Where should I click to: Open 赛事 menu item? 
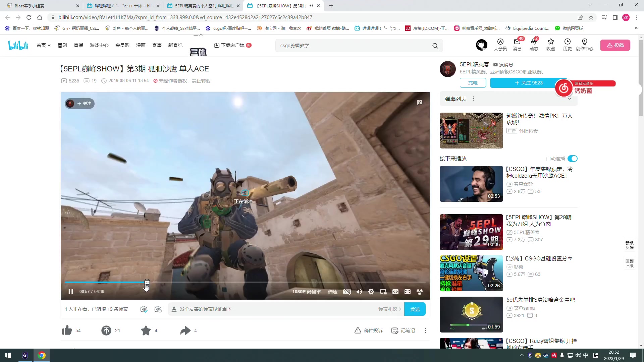[x=157, y=45]
